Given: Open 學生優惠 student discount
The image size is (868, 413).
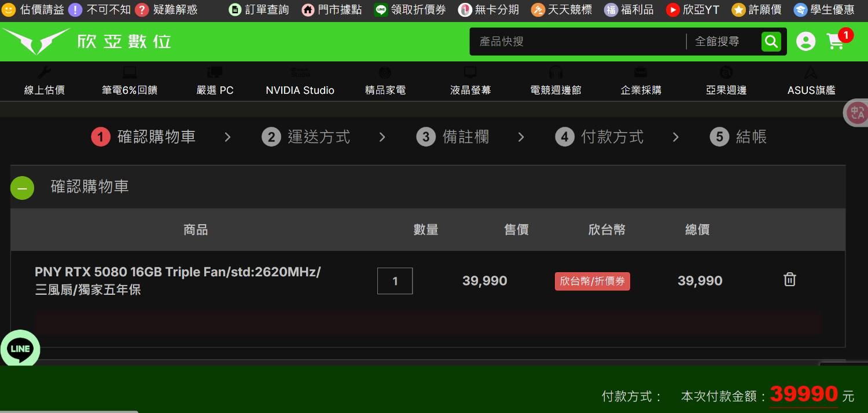Looking at the screenshot, I should point(824,9).
